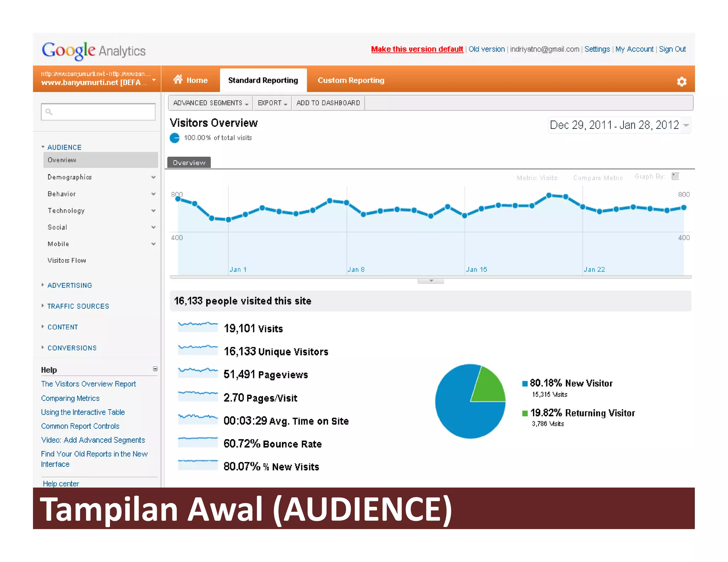
Task: Click the Metric: Visits selector
Action: pos(537,178)
